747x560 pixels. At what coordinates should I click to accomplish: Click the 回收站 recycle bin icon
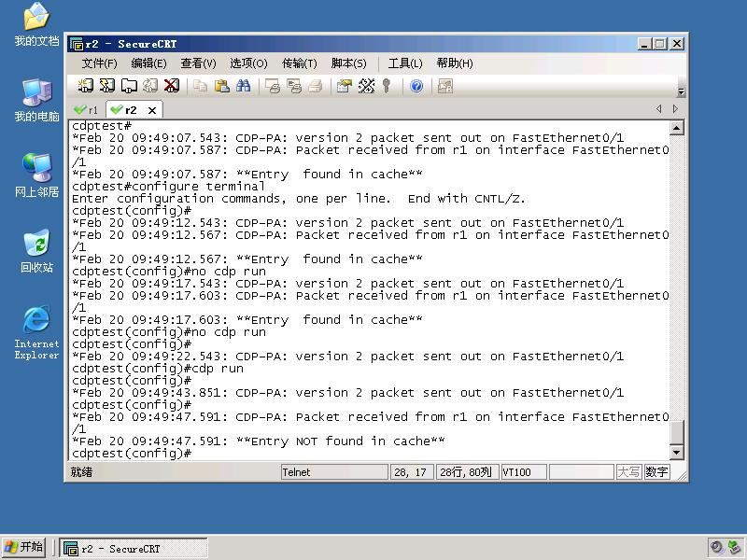coord(36,250)
